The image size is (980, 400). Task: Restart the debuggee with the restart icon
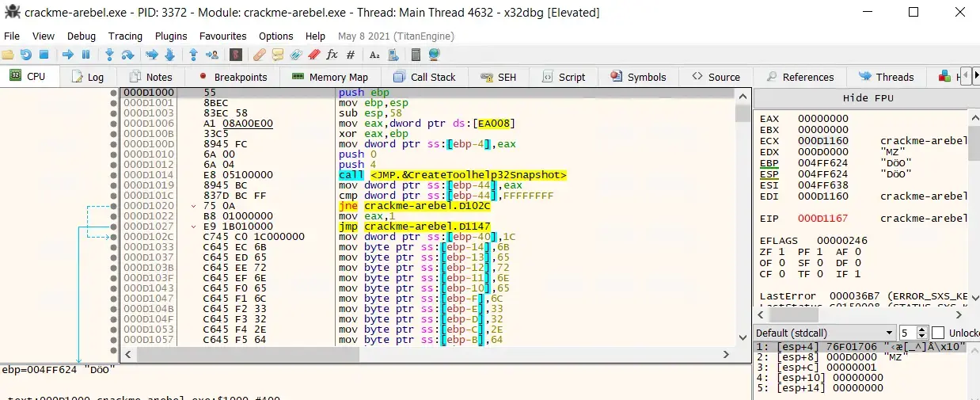(26, 55)
